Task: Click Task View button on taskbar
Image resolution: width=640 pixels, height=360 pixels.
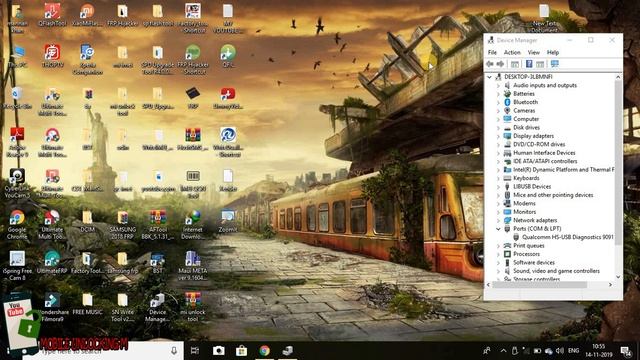Action: click(x=195, y=351)
